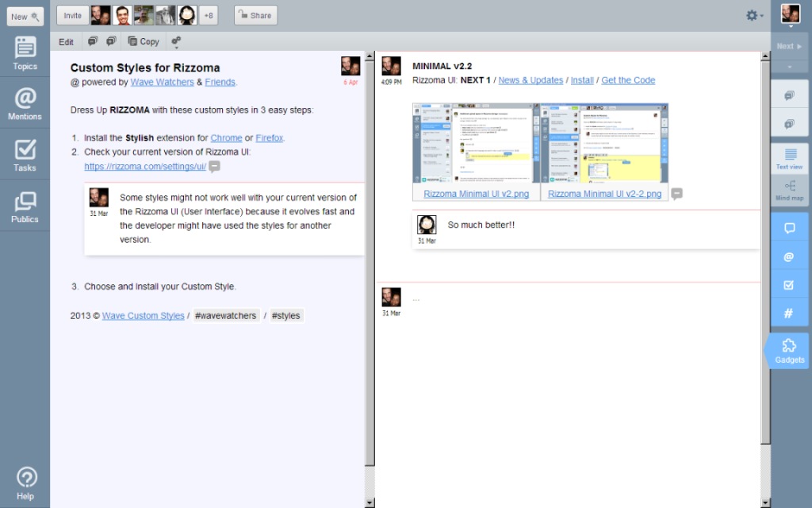The height and width of the screenshot is (508, 812).
Task: Click second reply bubbles icon before Copy
Action: (x=111, y=41)
